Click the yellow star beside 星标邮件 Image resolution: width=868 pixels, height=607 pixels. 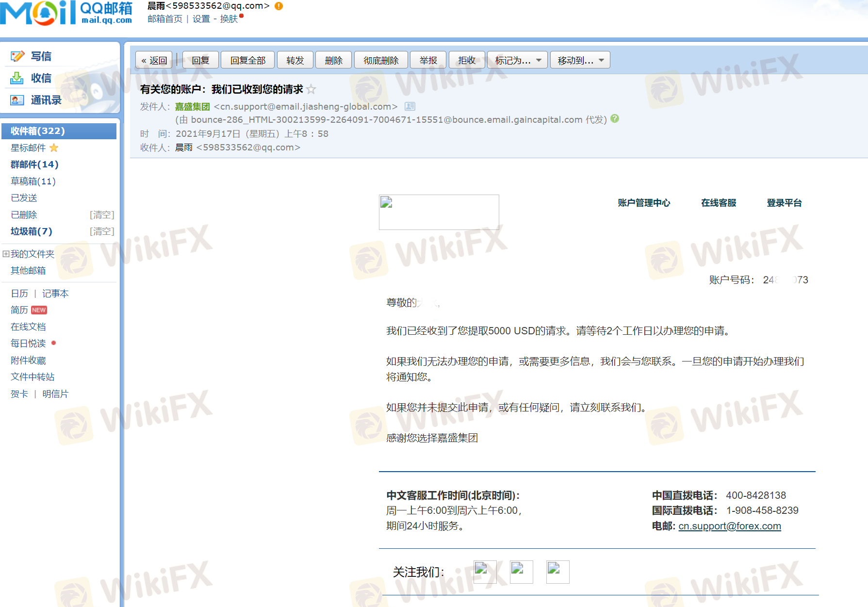[x=54, y=148]
